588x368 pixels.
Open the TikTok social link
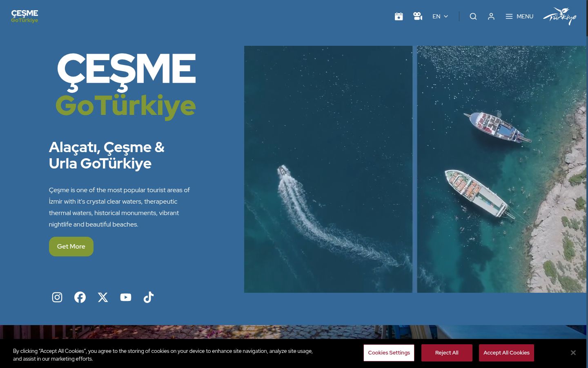(x=149, y=297)
